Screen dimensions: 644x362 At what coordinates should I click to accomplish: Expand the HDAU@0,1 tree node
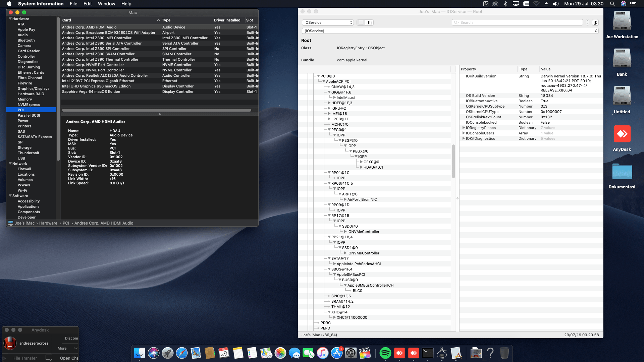point(361,167)
